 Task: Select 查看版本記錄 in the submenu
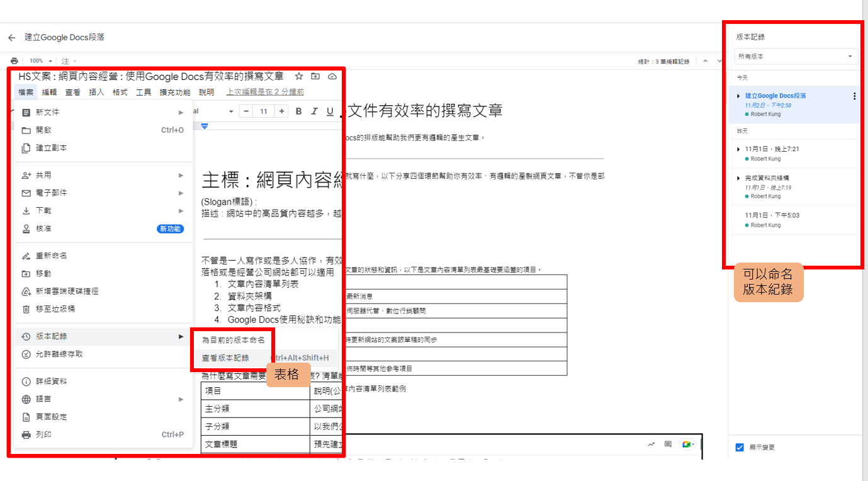pyautogui.click(x=265, y=358)
